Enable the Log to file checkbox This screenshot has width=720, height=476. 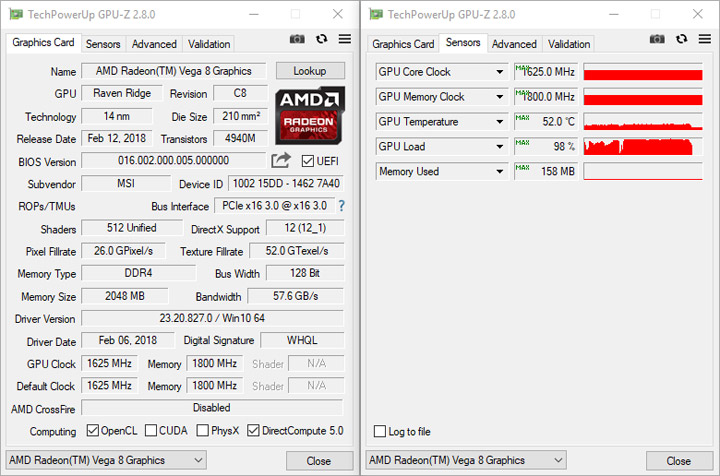[x=380, y=431]
